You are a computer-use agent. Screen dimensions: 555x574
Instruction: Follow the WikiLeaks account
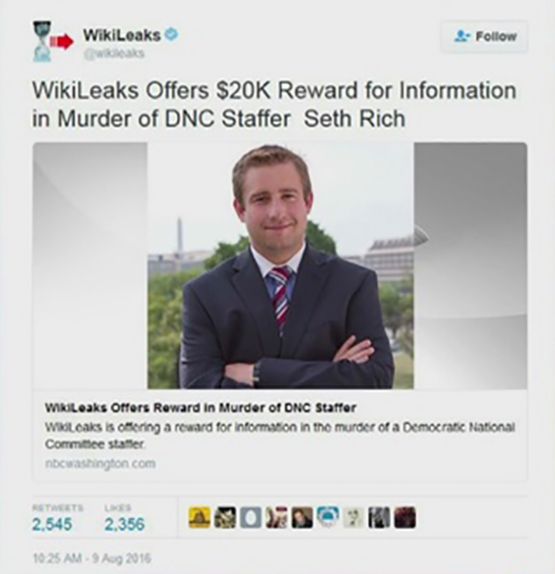click(x=484, y=37)
